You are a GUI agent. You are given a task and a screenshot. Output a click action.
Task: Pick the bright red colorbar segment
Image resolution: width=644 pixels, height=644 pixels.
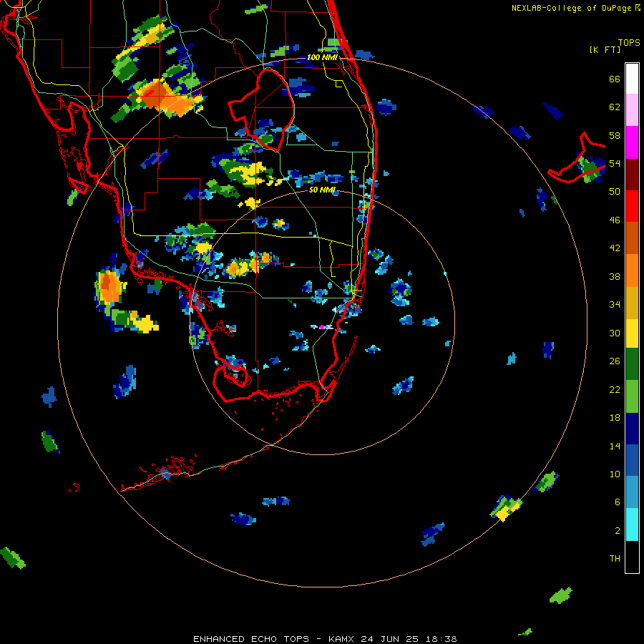(x=632, y=206)
